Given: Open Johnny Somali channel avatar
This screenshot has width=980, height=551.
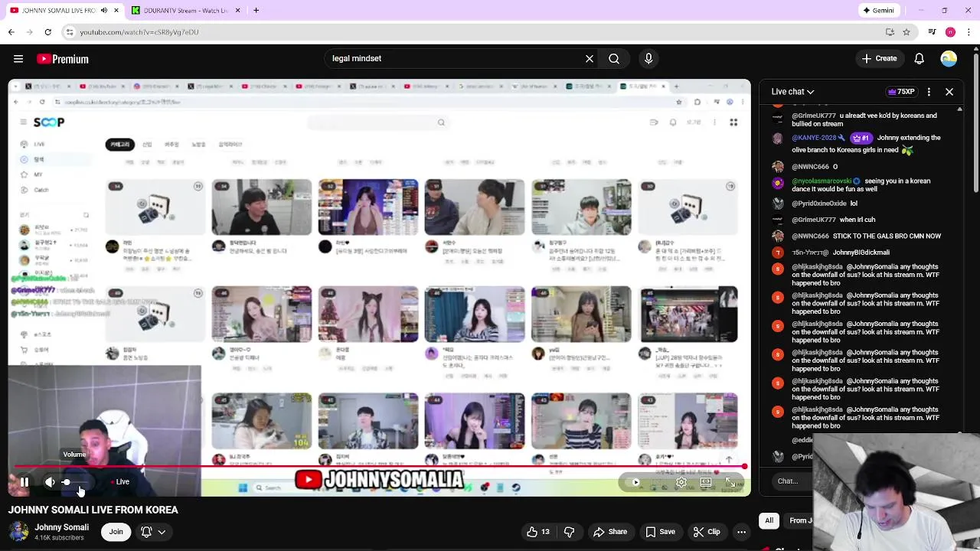Looking at the screenshot, I should (18, 532).
